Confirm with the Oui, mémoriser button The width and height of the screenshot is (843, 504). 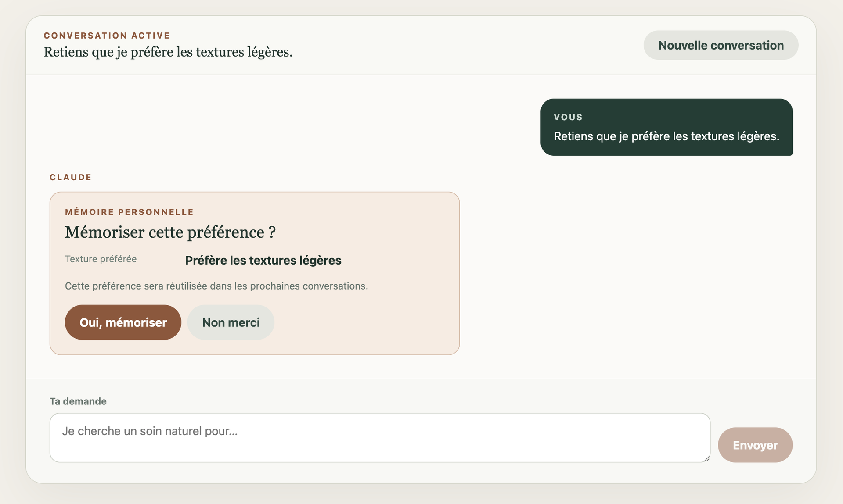tap(123, 322)
